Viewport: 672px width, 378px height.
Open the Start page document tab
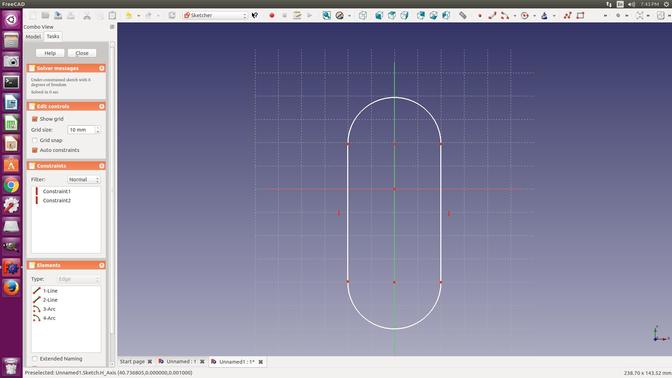point(132,362)
